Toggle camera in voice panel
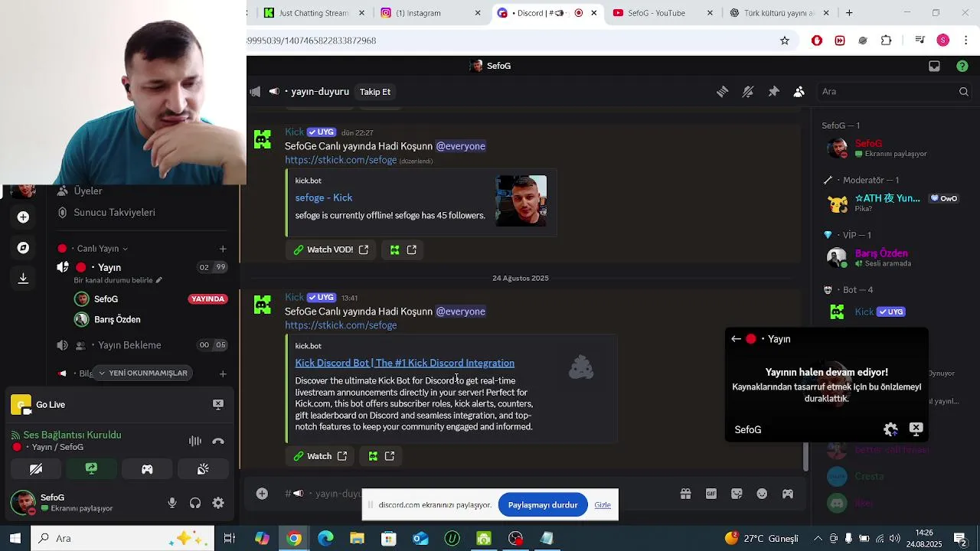Screen dimensions: 980x551 (36, 469)
